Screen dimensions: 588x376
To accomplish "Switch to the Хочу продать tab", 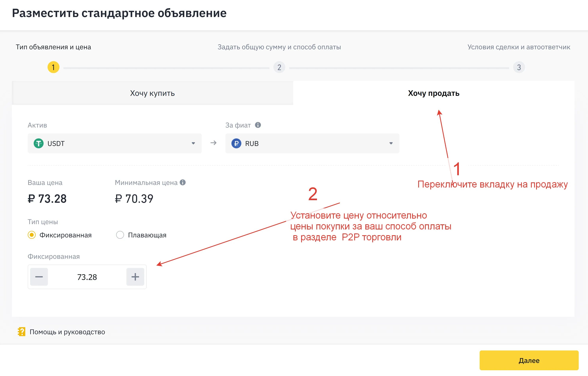I will pos(433,93).
